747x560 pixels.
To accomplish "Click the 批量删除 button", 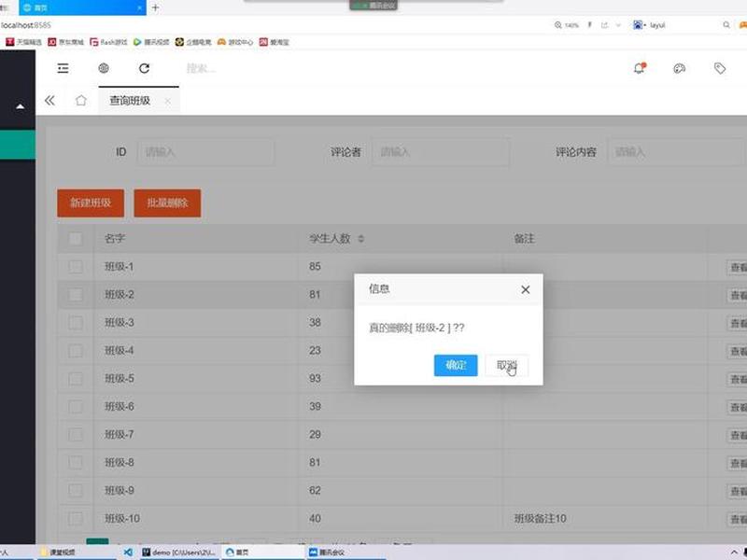I will [x=167, y=203].
